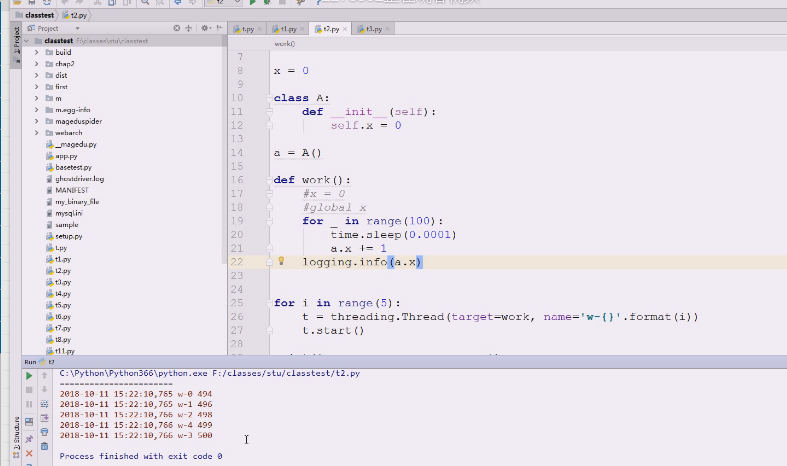787x466 pixels.
Task: Click the t2.py breadcrumb in navigation bar
Action: [75, 15]
